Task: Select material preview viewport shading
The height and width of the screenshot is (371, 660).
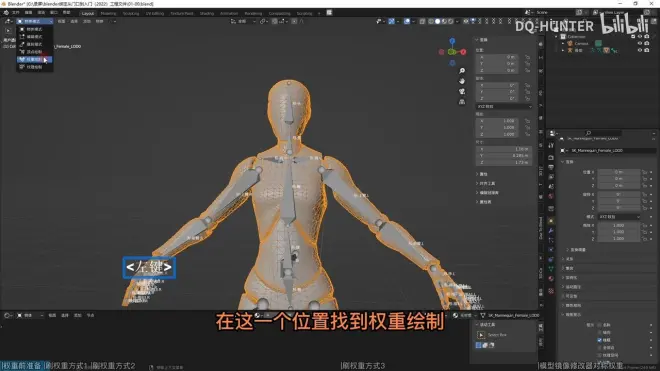Action: (x=444, y=21)
